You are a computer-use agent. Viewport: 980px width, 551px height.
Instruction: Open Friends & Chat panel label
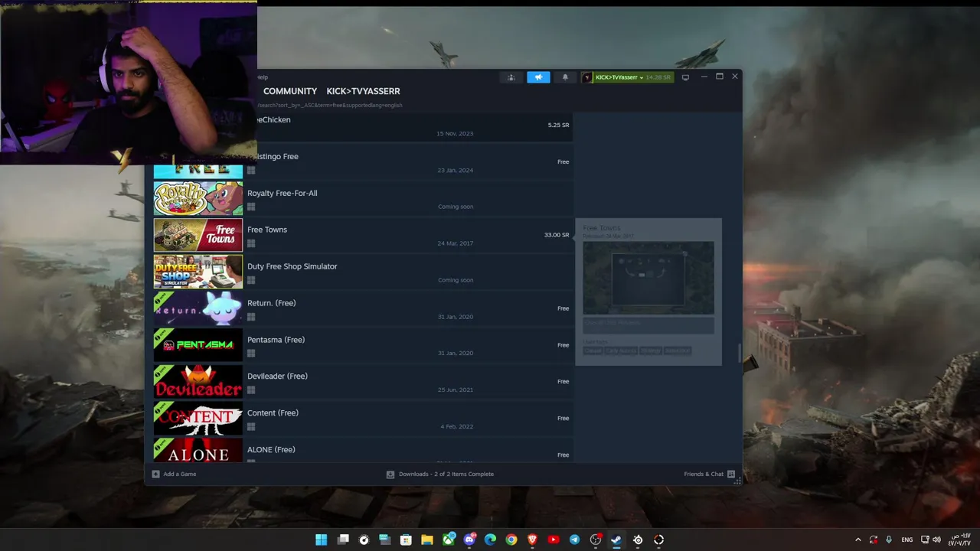point(704,474)
